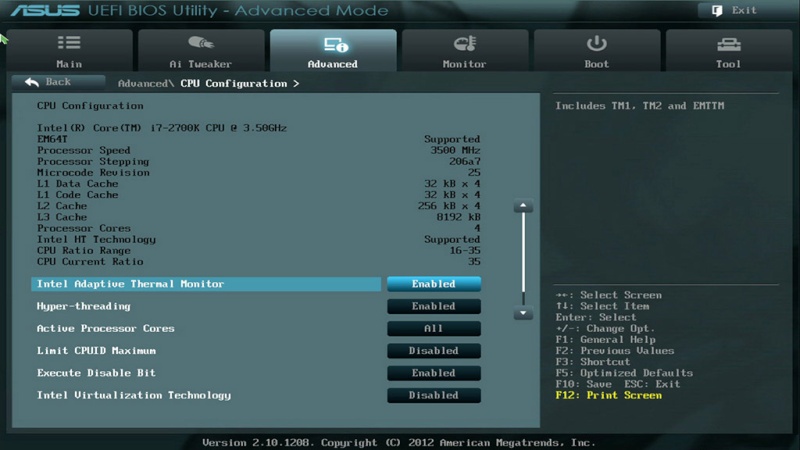Click the Intel HT Technology row
Viewport: 800px width, 450px height.
click(259, 239)
